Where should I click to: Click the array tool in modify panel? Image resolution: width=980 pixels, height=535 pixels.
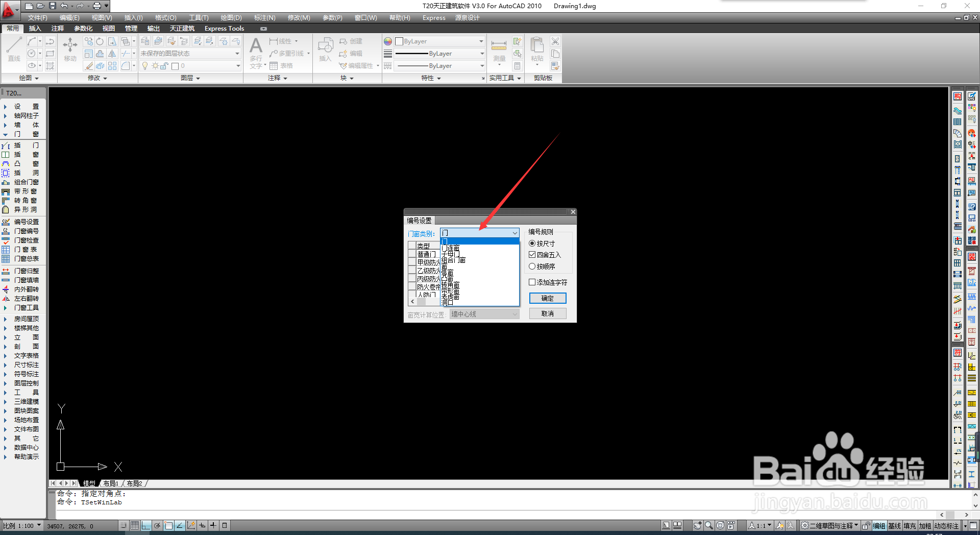point(112,65)
